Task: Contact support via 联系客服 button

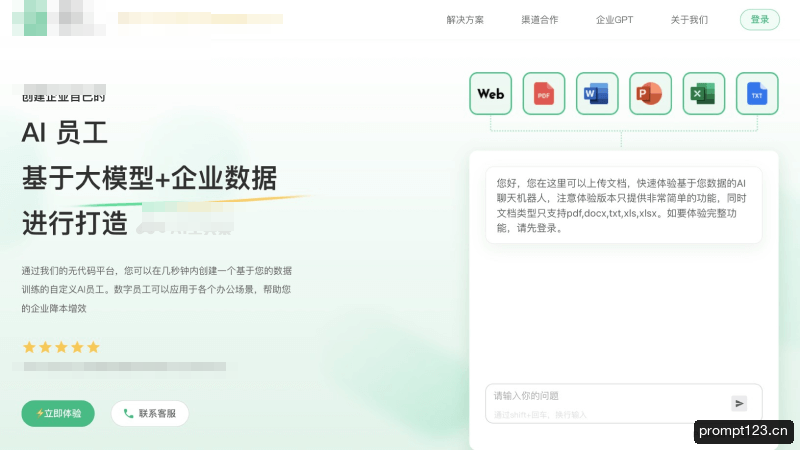Action: [x=150, y=413]
